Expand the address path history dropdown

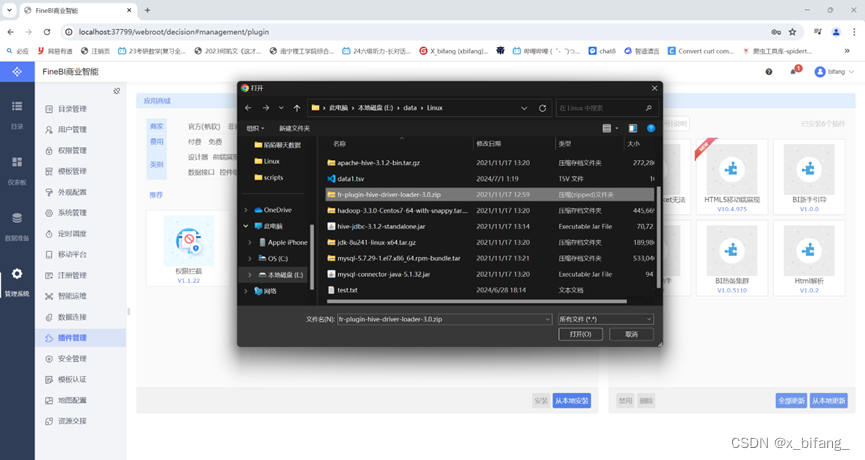click(x=524, y=108)
